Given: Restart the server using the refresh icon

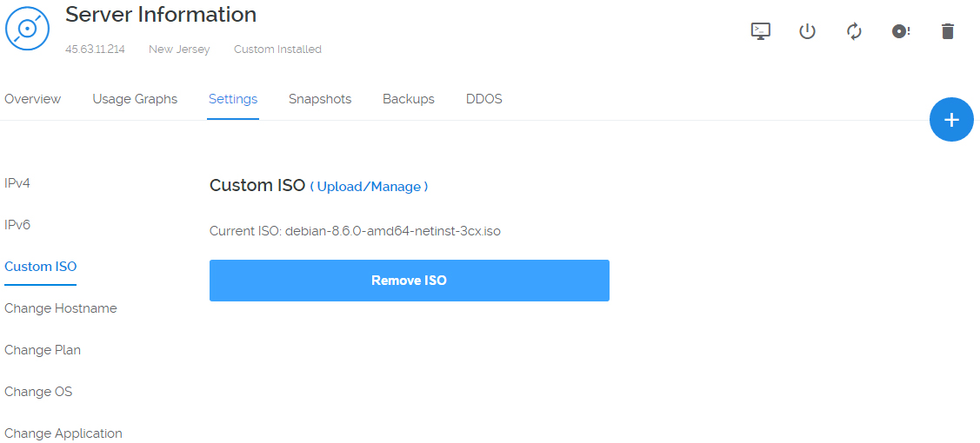Looking at the screenshot, I should [x=854, y=31].
